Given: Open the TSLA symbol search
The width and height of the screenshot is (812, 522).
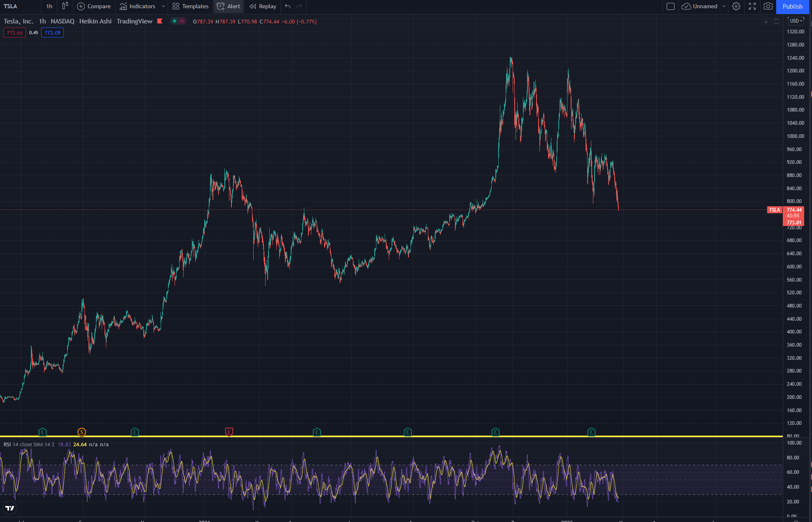Looking at the screenshot, I should 11,6.
